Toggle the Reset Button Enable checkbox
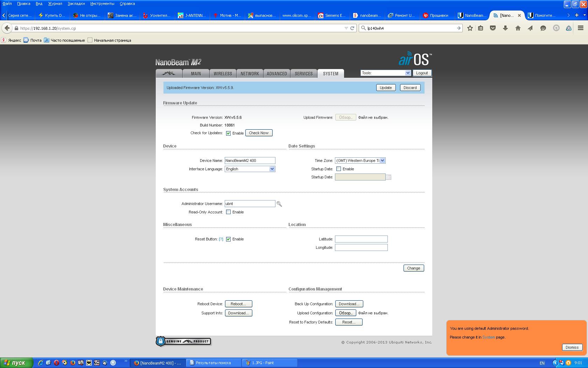Viewport: 588px width, 368px height. 228,239
